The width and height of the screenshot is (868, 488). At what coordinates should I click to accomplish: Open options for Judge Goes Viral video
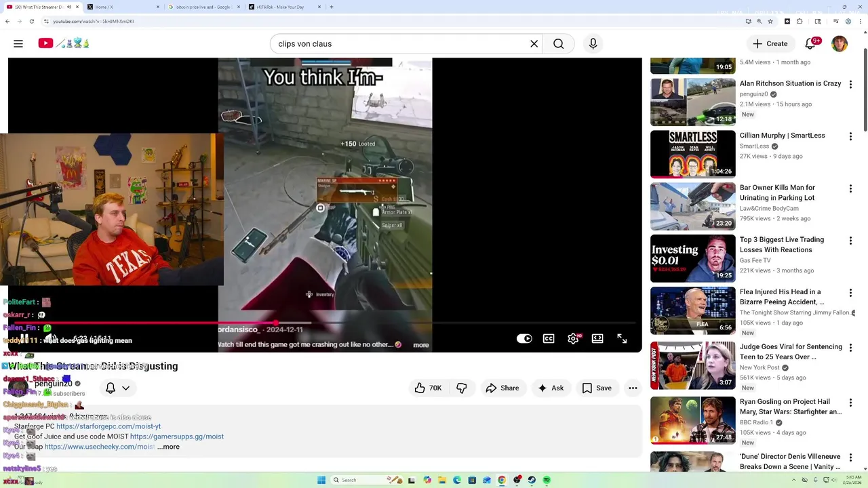pos(850,348)
